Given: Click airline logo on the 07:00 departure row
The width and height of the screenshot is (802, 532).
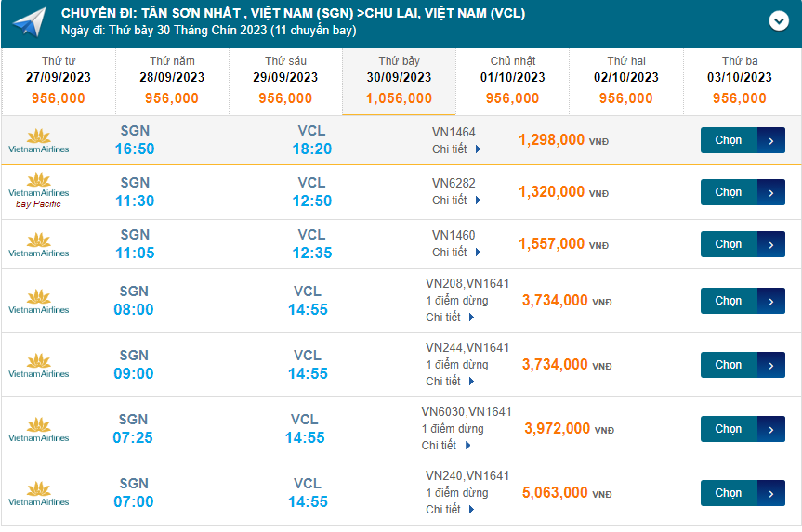Looking at the screenshot, I should pos(38,493).
